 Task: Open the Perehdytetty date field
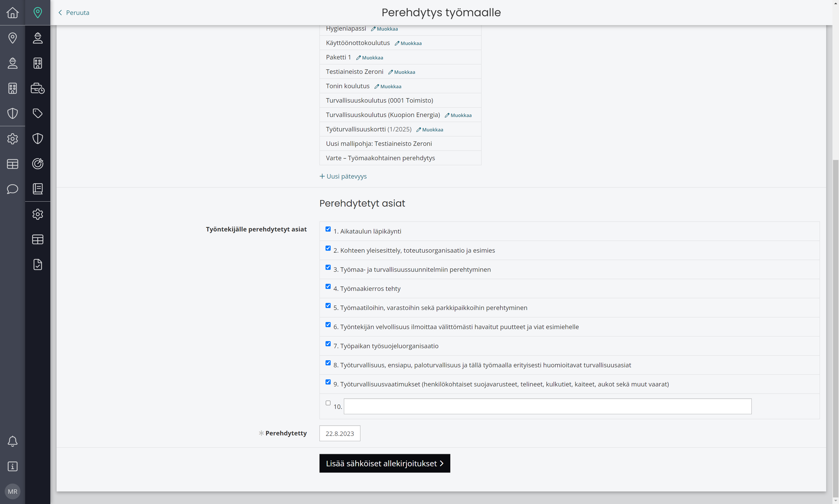click(x=340, y=433)
